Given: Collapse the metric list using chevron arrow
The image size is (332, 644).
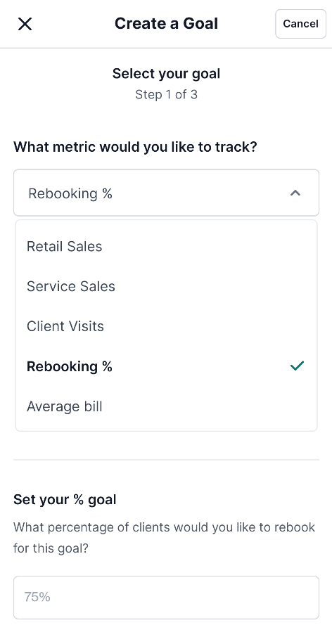Looking at the screenshot, I should coord(295,193).
